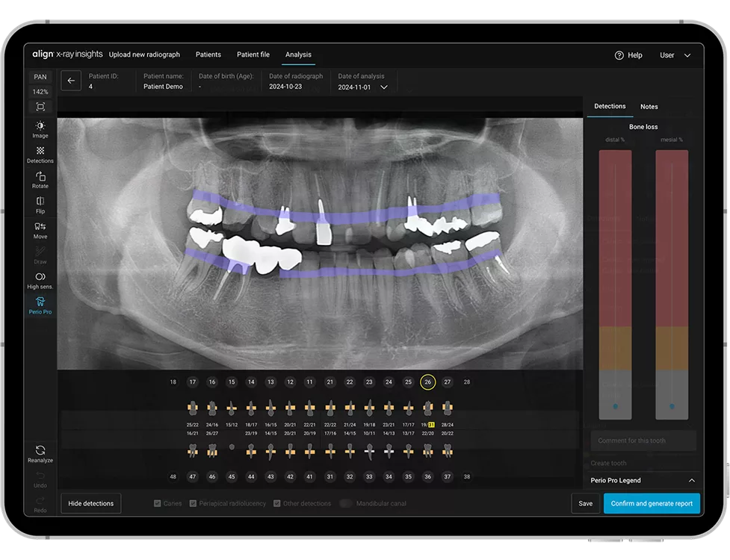Go back using the arrow button
Image resolution: width=730 pixels, height=560 pixels.
point(71,81)
